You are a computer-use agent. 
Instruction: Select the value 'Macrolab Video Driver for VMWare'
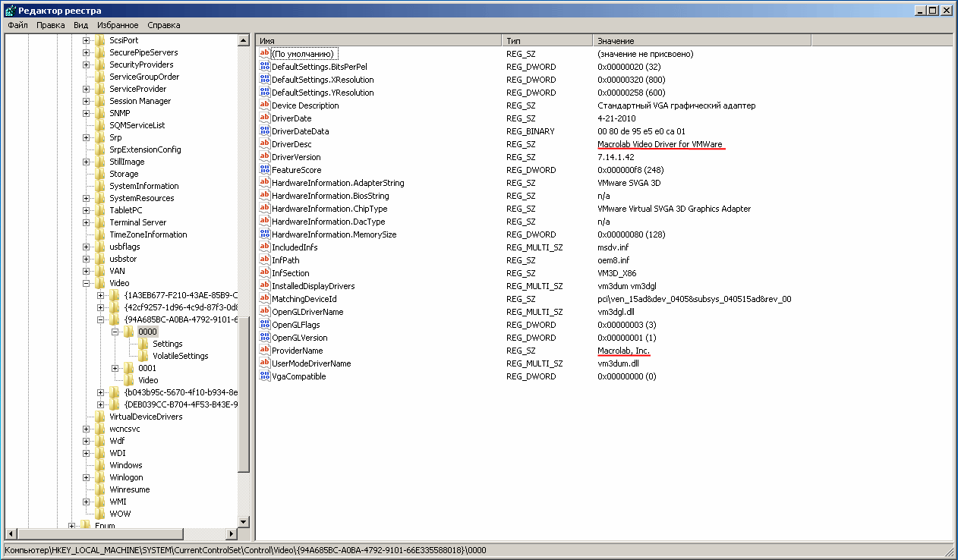click(x=660, y=144)
